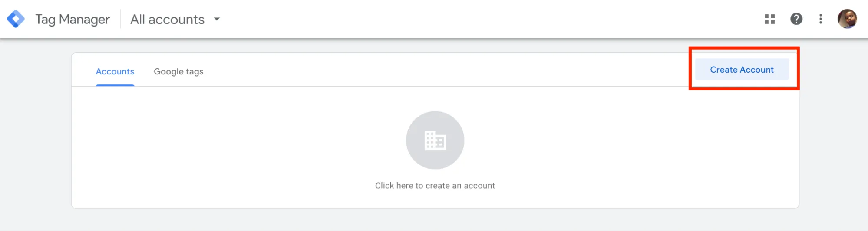This screenshot has width=868, height=231.
Task: Open the Google apps grid launcher
Action: (x=769, y=19)
